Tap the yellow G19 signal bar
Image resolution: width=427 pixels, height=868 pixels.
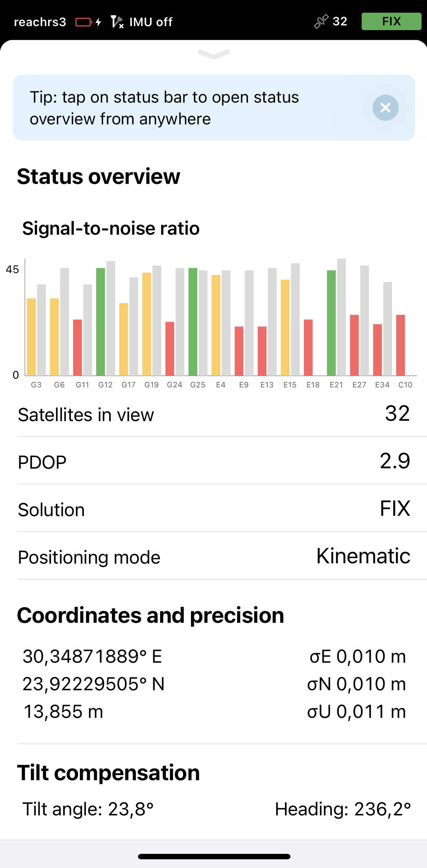tap(147, 324)
